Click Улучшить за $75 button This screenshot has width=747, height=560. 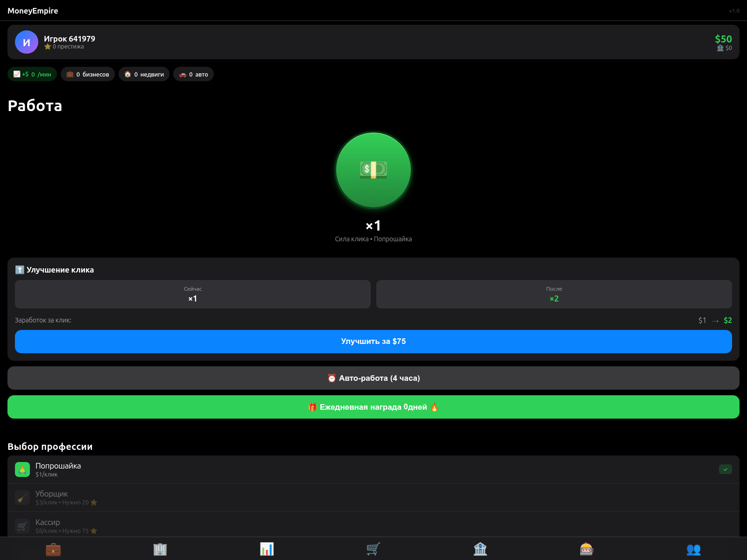coord(373,342)
